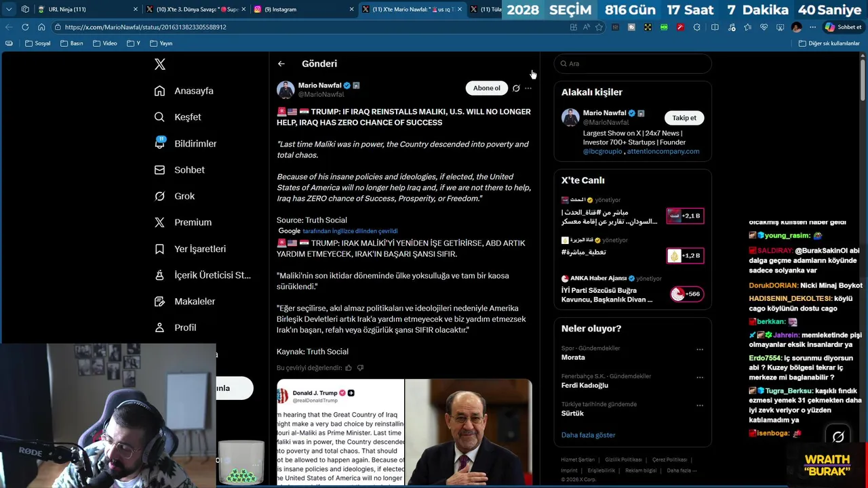868x488 pixels.
Task: Open Keşfet search page
Action: click(x=178, y=117)
